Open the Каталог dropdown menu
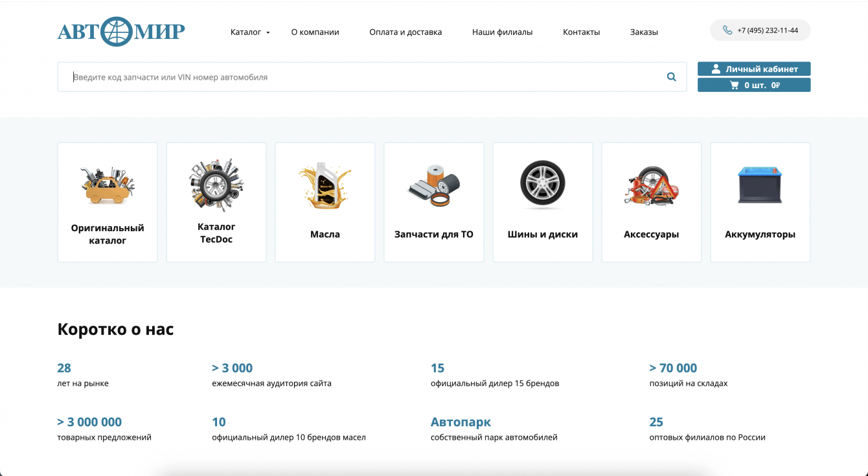The image size is (868, 476). [x=249, y=31]
